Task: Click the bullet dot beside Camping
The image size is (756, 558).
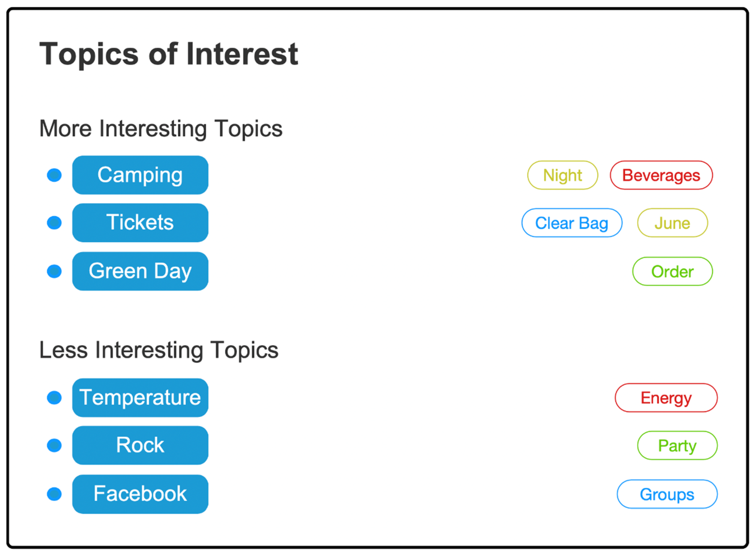Action: pos(54,175)
